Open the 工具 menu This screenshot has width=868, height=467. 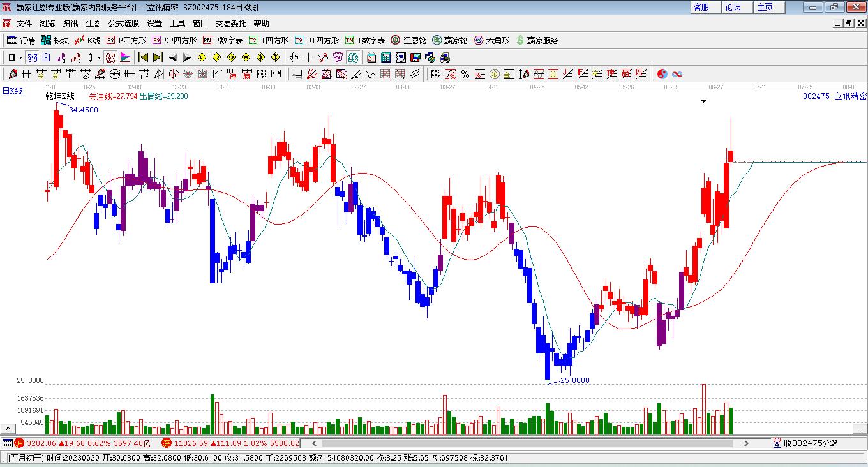pos(177,24)
